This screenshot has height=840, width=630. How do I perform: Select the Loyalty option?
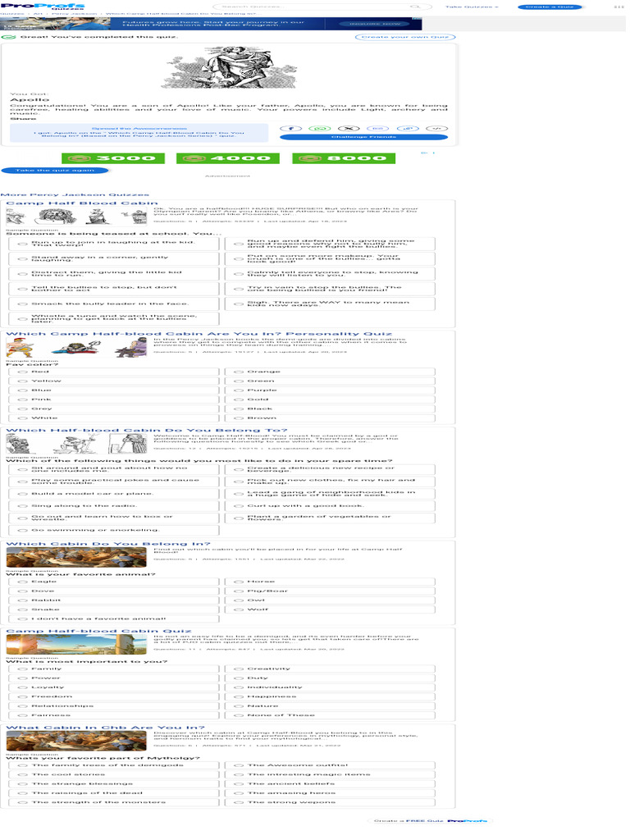click(114, 687)
